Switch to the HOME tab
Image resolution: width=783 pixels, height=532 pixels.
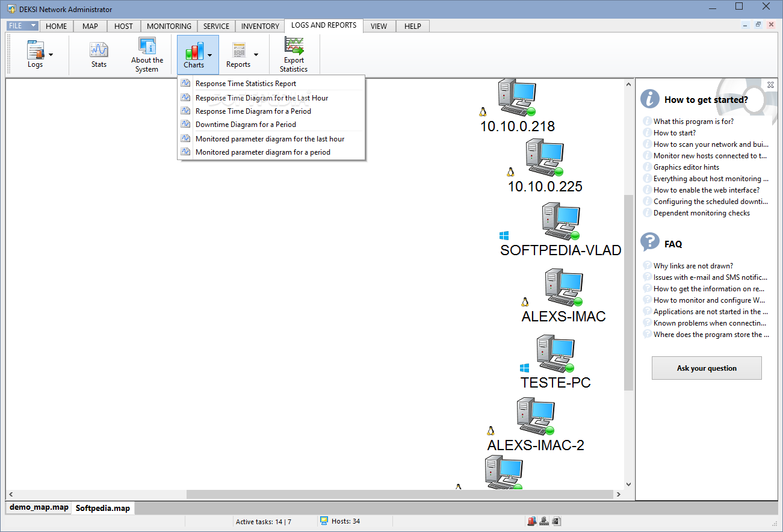click(57, 26)
